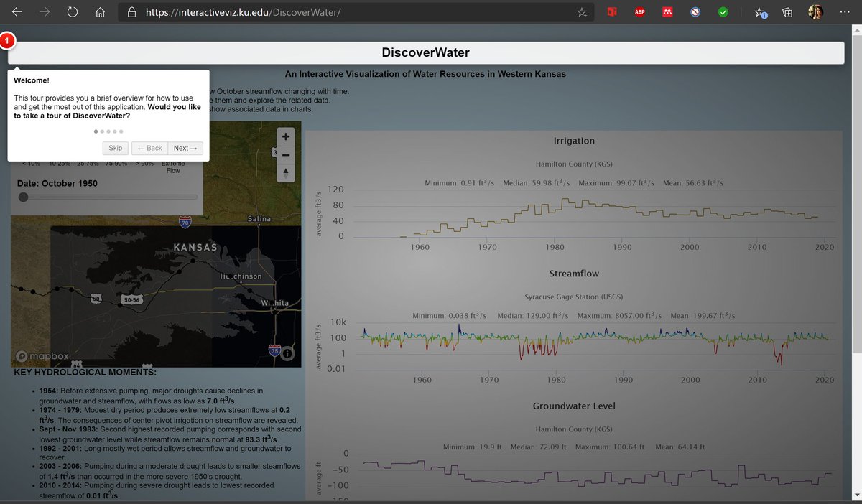
Task: Select the first tour progress dot
Action: point(96,131)
